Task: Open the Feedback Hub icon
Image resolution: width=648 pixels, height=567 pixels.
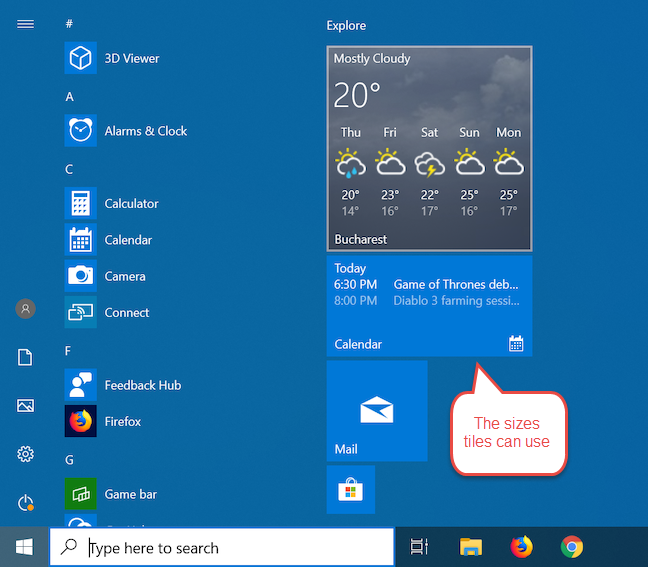Action: point(81,385)
